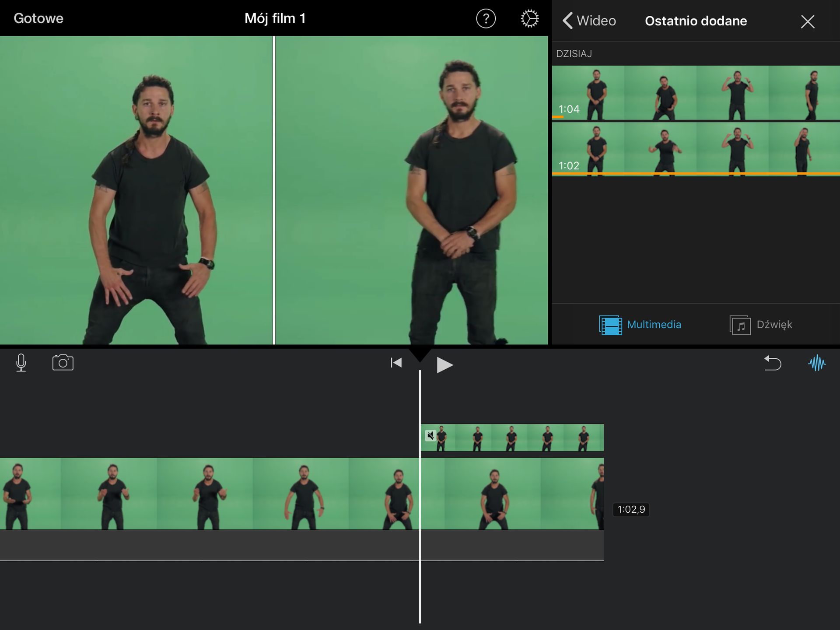Tap Gotowe to finish editing
The image size is (840, 630).
(38, 18)
